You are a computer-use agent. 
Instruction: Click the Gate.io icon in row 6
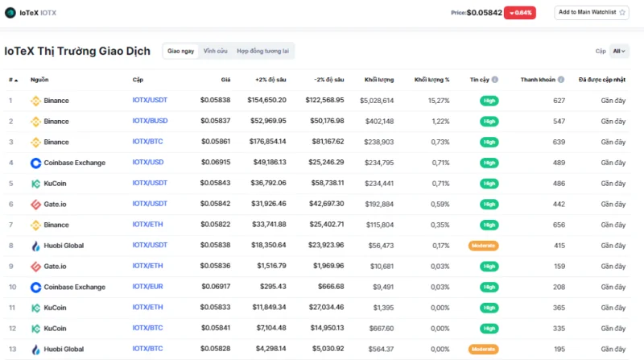click(35, 205)
